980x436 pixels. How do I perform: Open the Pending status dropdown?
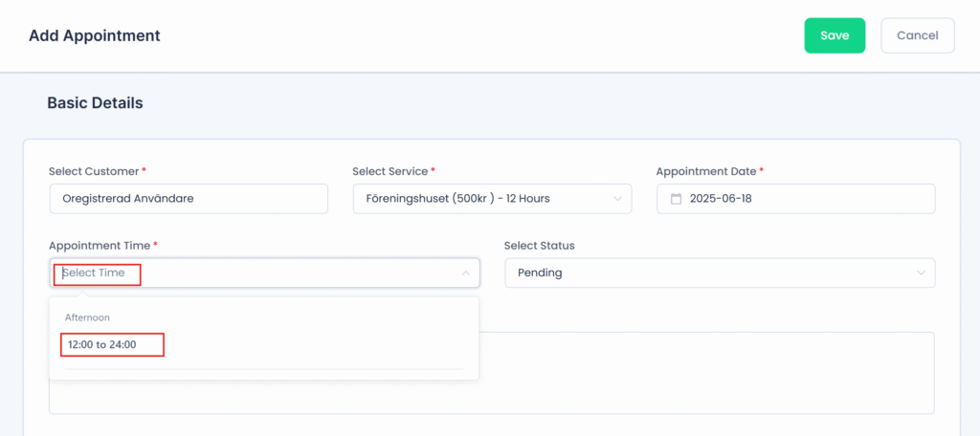[x=720, y=272]
